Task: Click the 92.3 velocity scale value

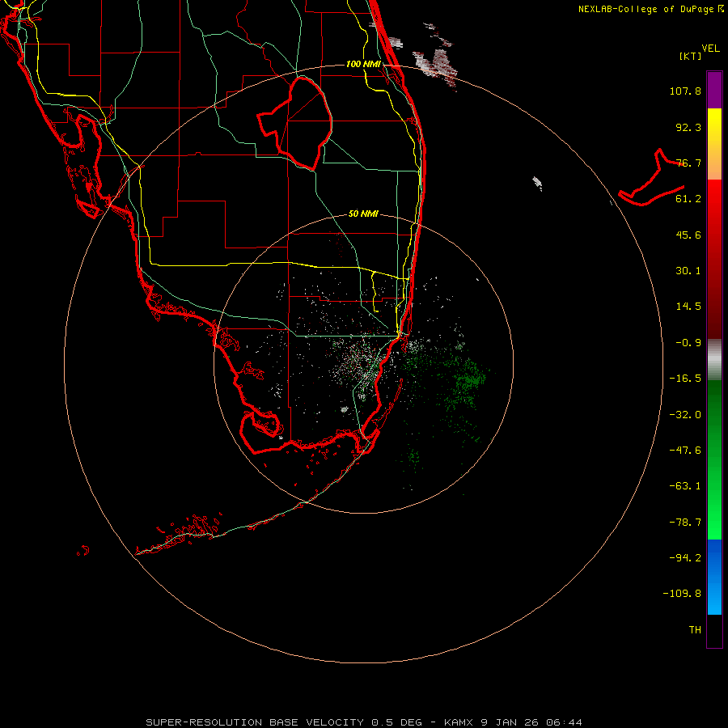Action: click(688, 127)
